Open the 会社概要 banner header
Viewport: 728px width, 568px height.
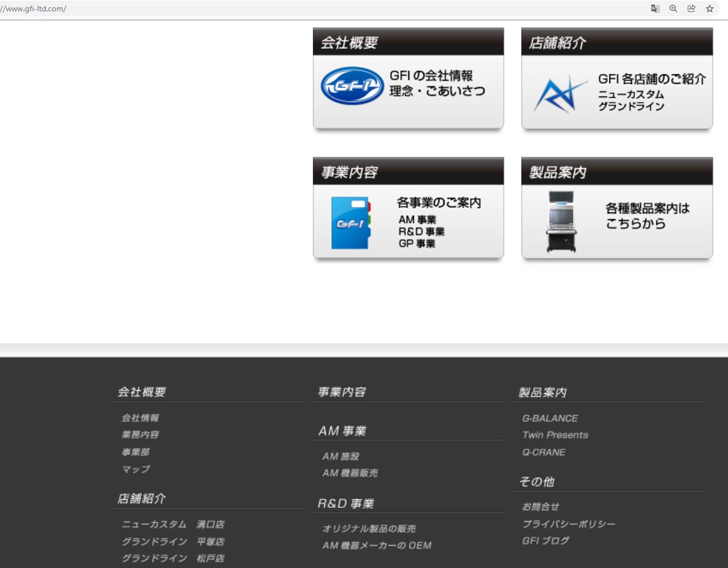tap(408, 43)
